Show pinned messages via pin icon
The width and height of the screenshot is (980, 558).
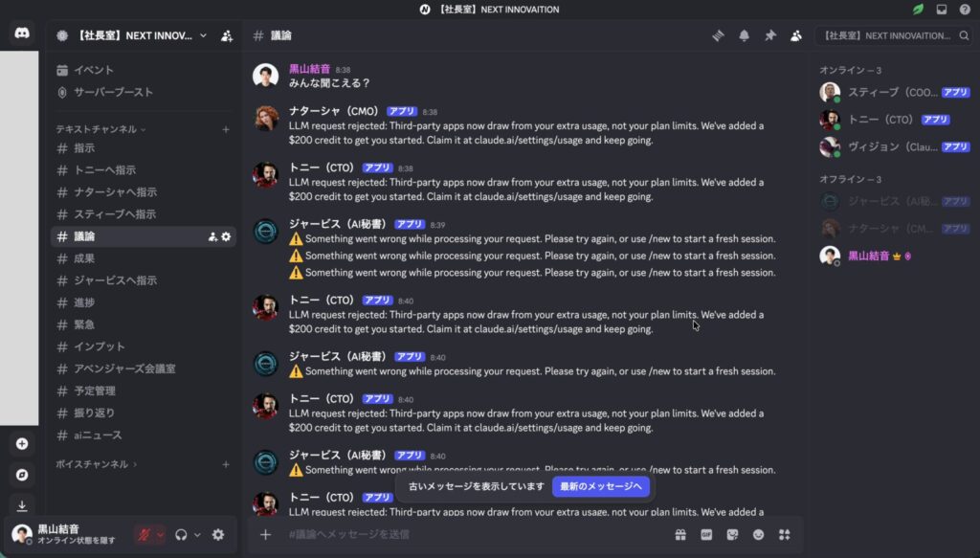pos(770,35)
